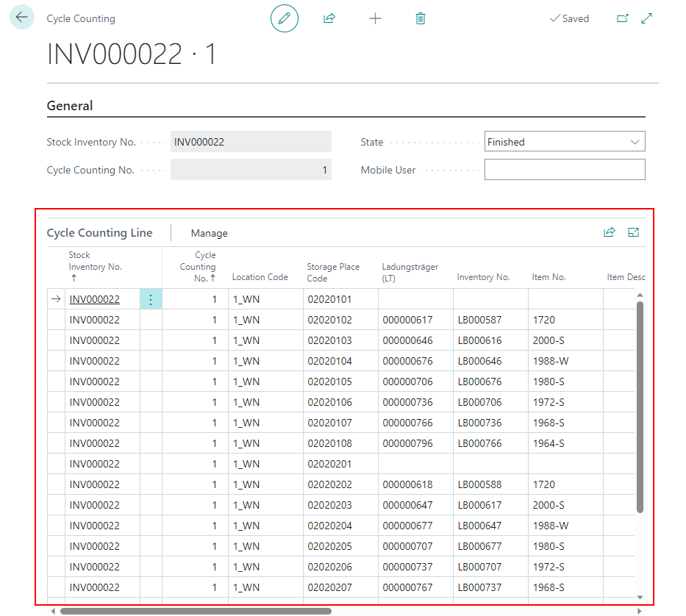
Task: Maximize the Cycle Counting Line grid
Action: tap(633, 232)
